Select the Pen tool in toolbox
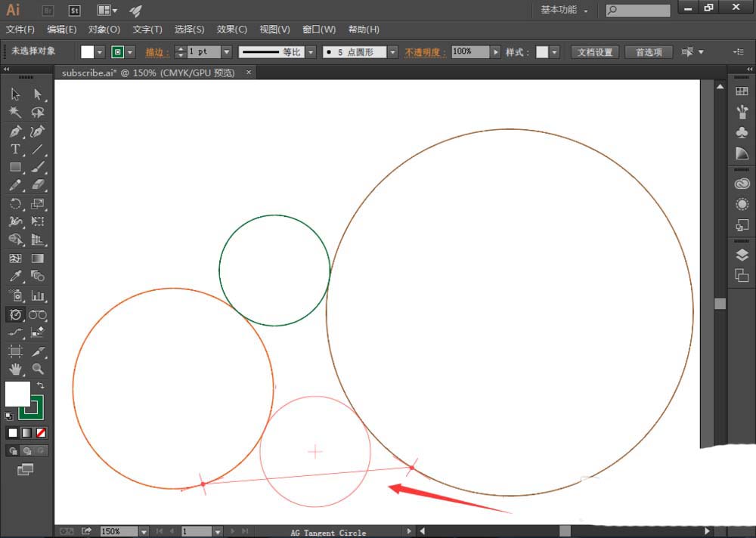The height and width of the screenshot is (538, 756). click(15, 131)
